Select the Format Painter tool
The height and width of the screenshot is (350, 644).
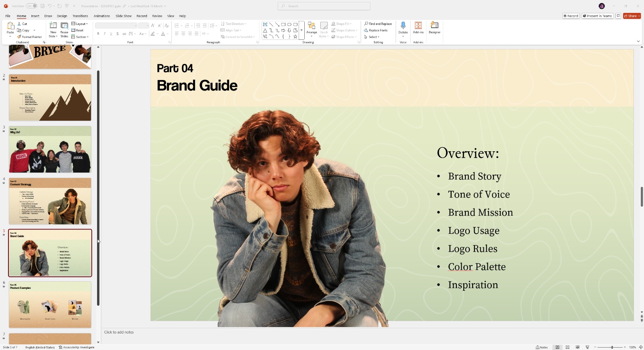(30, 37)
